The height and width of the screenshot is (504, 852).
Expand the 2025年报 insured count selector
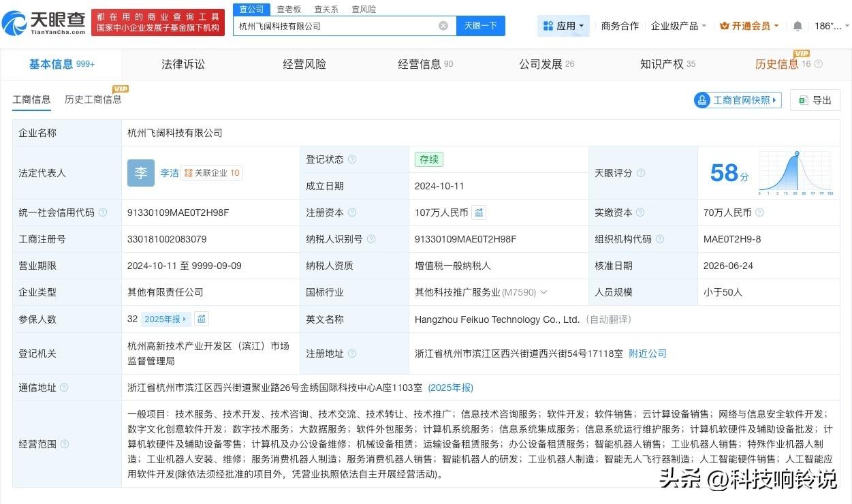coord(166,319)
